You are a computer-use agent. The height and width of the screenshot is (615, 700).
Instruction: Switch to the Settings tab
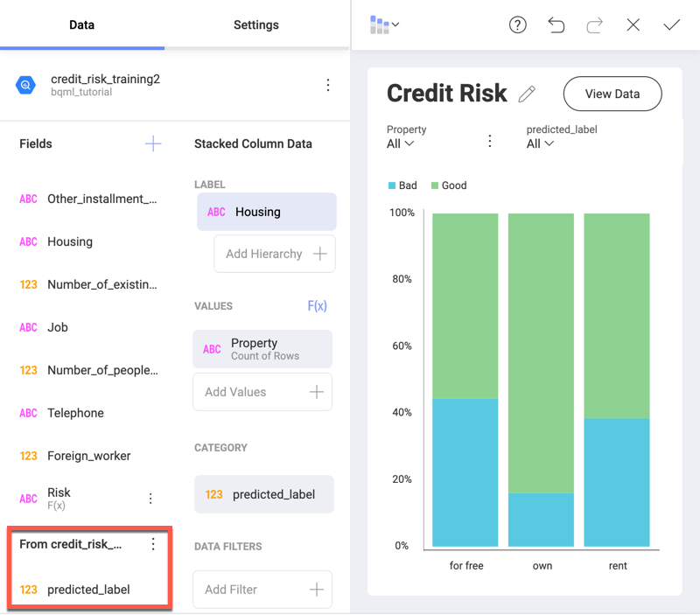click(255, 25)
